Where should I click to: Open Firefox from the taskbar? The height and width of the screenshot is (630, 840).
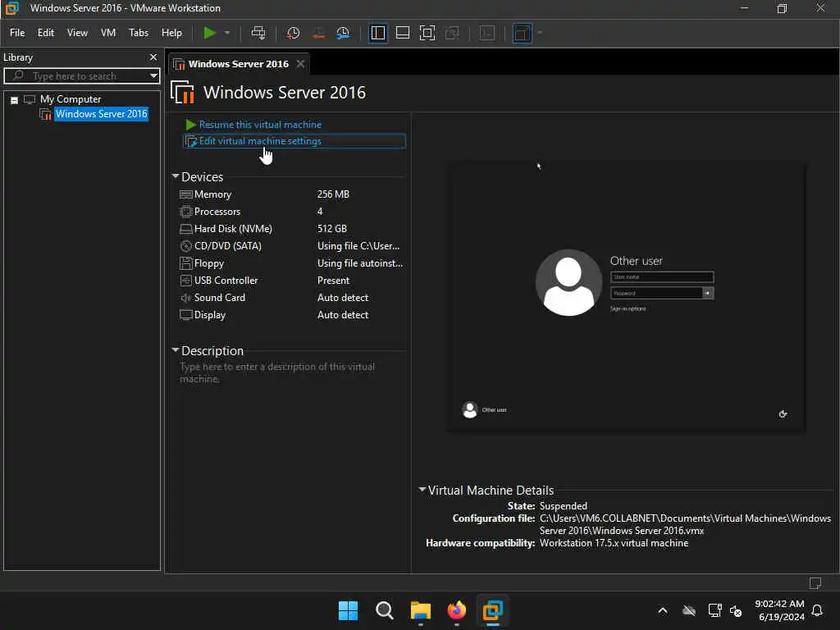[x=456, y=610]
